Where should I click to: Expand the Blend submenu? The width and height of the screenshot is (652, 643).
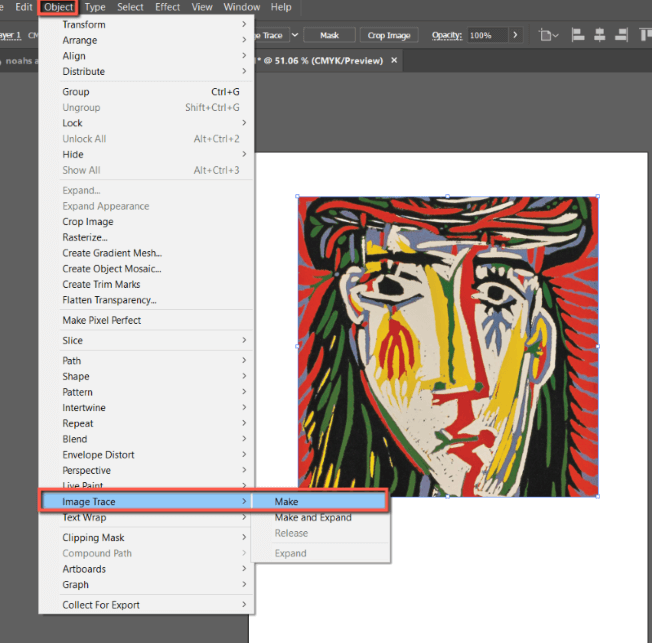point(146,439)
